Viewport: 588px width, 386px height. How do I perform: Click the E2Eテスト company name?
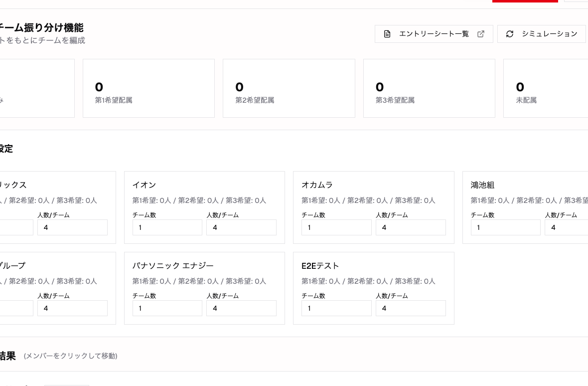pyautogui.click(x=320, y=266)
